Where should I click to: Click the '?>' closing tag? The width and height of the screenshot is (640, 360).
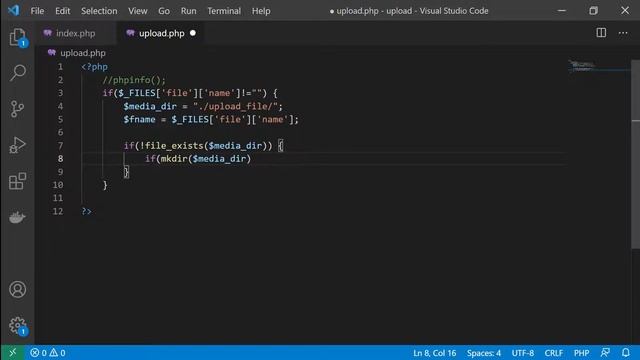(x=86, y=211)
